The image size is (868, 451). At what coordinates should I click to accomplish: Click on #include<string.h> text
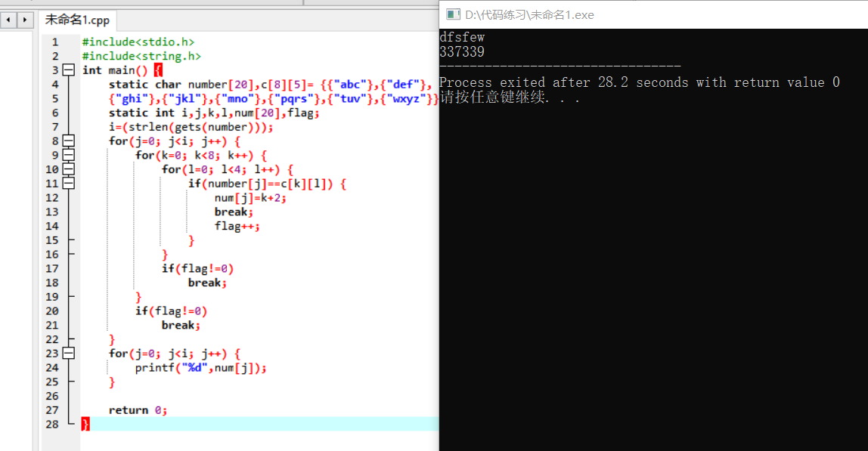[141, 57]
